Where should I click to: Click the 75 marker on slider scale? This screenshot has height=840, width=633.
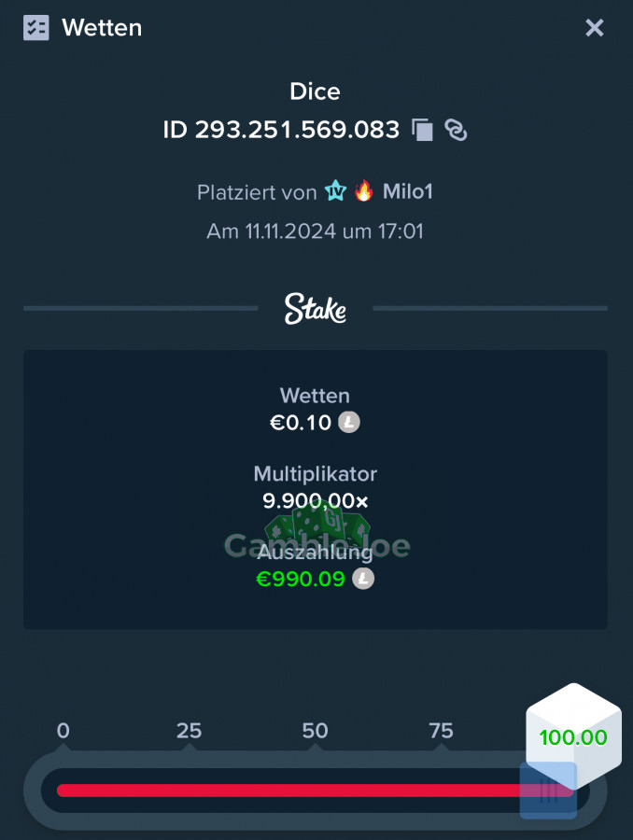[x=441, y=731]
